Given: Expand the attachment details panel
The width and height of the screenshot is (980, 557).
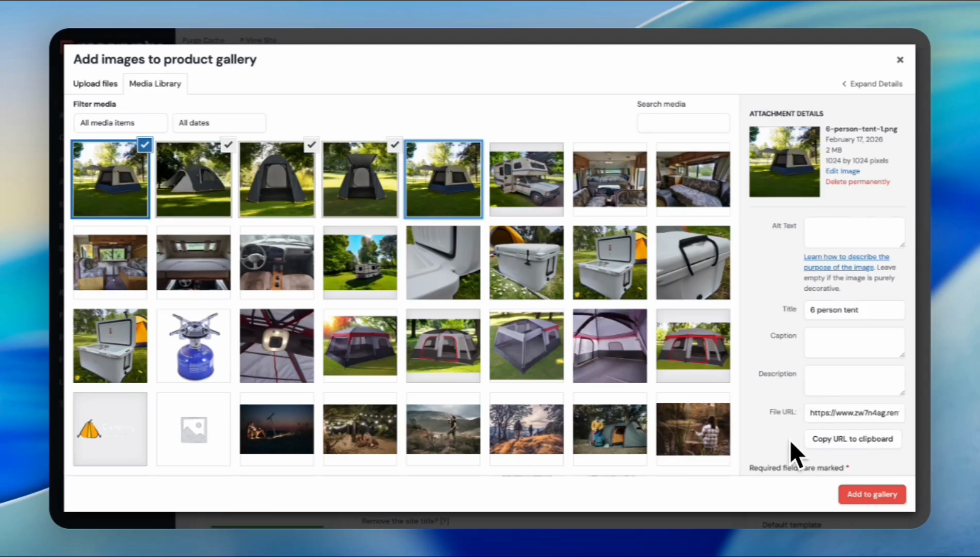Looking at the screenshot, I should pos(872,84).
